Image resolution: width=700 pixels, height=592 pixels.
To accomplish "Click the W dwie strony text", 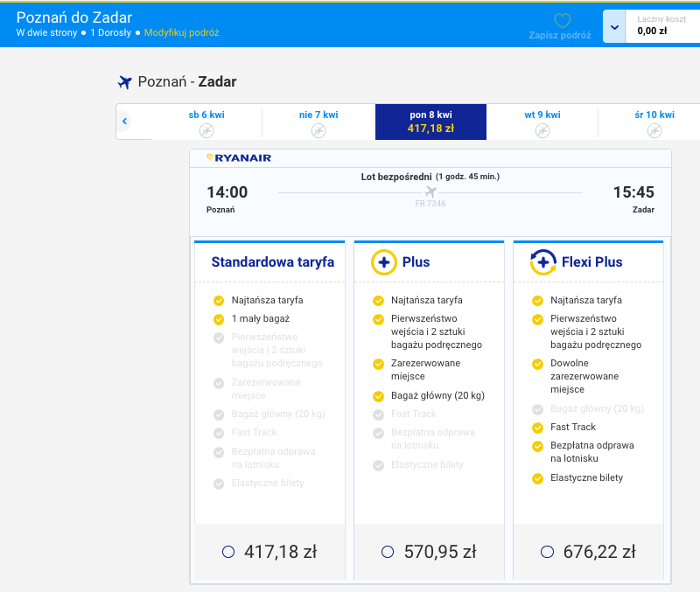I will [47, 33].
